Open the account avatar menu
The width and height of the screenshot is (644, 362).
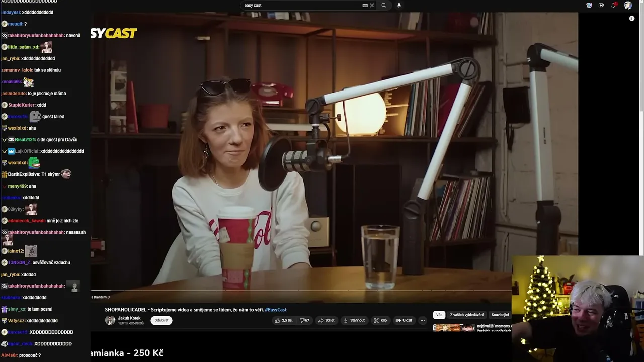(x=628, y=5)
